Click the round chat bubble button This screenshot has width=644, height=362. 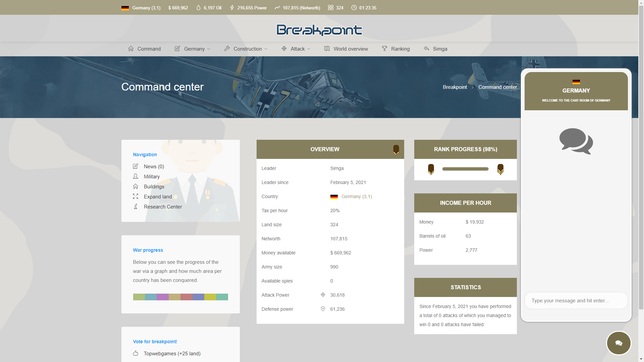pos(619,343)
